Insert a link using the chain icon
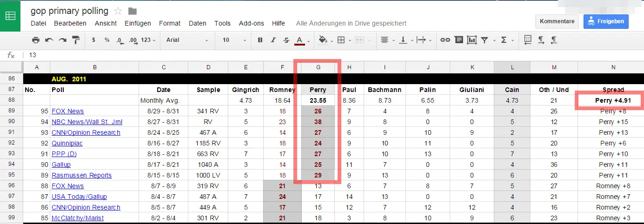Viewport: 644px width, 224px height. 445,40
